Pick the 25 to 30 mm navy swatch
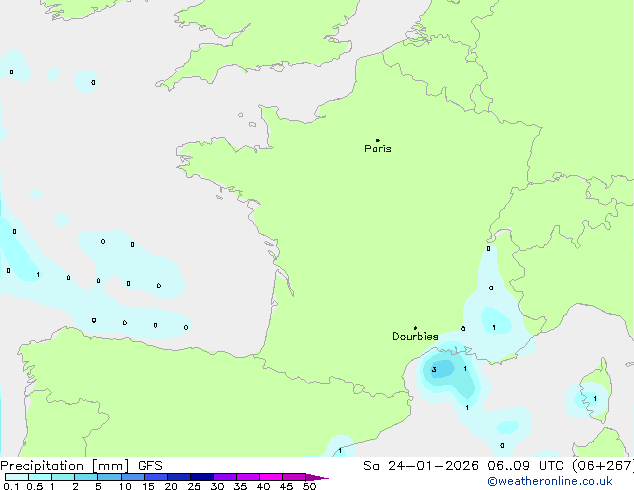This screenshot has height=490, width=634. point(202,477)
